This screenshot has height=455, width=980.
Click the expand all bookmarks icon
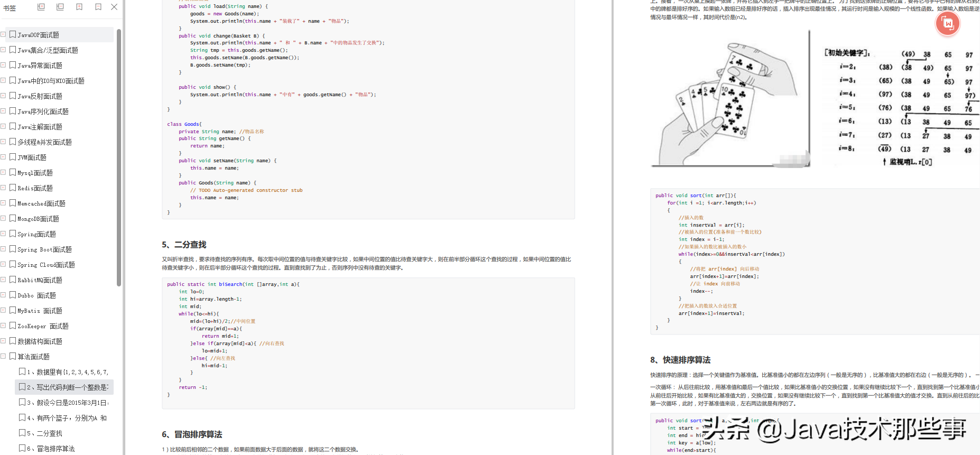click(41, 7)
